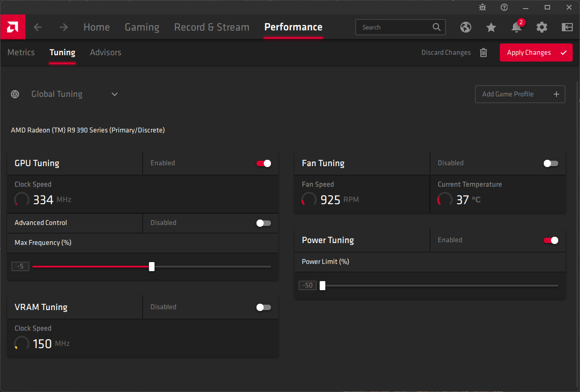Screen dimensions: 580x392
Task: Click the VRAM clock speed gauge
Action: pyautogui.click(x=22, y=344)
